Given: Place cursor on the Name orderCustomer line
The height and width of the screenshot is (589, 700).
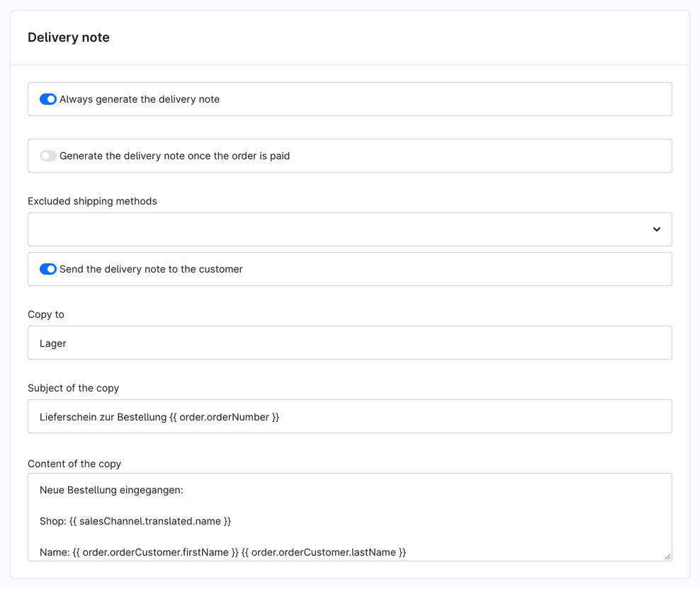Looking at the screenshot, I should (x=222, y=552).
